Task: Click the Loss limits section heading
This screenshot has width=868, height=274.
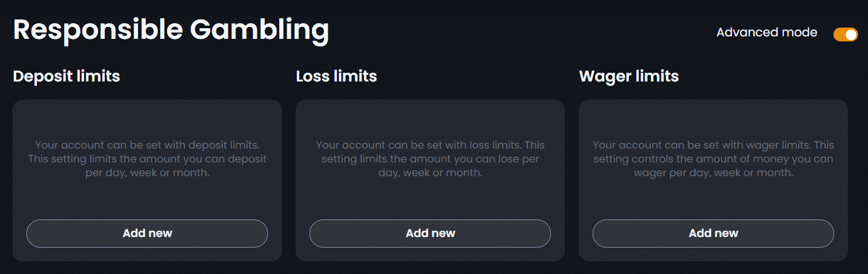Action: coord(336,76)
